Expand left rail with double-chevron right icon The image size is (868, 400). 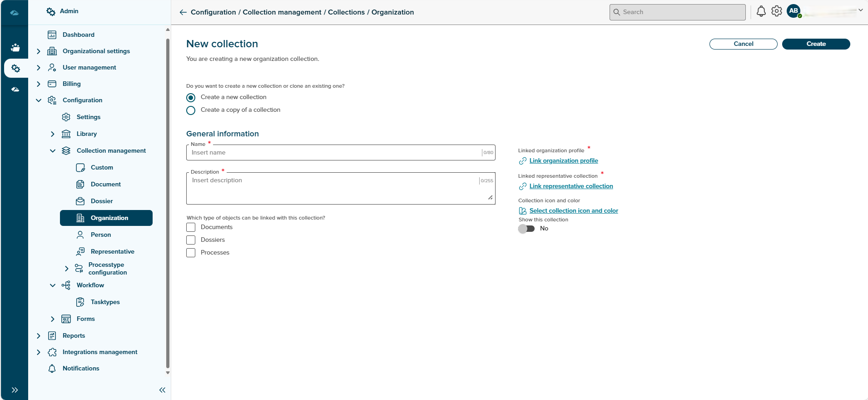[x=15, y=390]
